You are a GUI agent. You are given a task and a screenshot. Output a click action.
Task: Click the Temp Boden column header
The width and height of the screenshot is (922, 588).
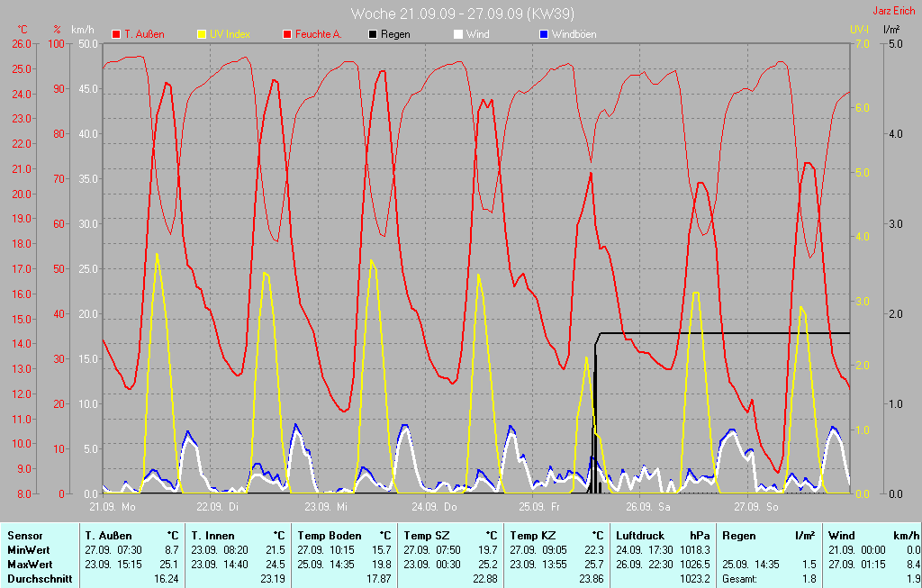tap(330, 536)
